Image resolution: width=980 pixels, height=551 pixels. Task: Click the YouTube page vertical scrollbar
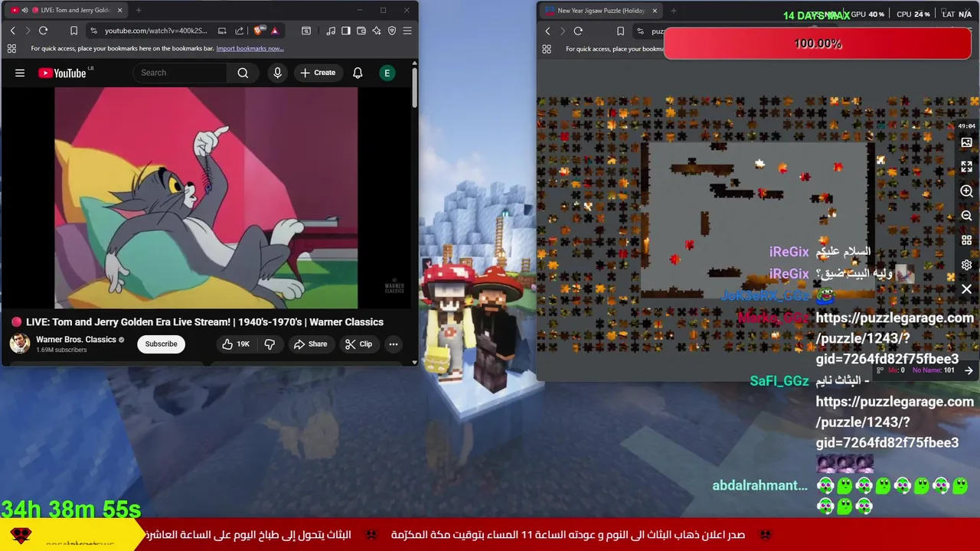tap(414, 88)
